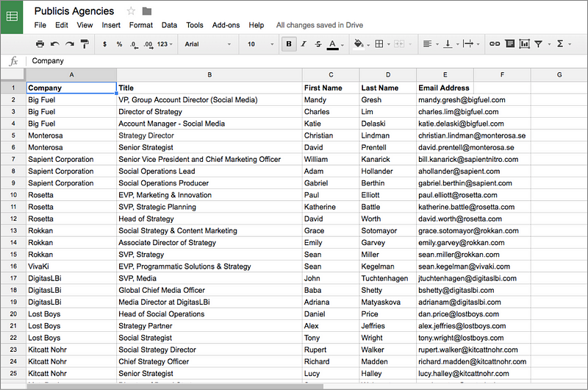Image resolution: width=588 pixels, height=390 pixels.
Task: Expand the fill color dropdown arrow
Action: click(368, 45)
